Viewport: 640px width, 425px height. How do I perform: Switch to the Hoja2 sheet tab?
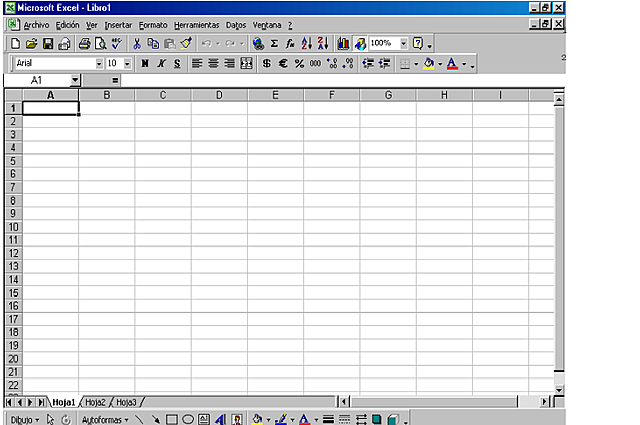pos(95,403)
